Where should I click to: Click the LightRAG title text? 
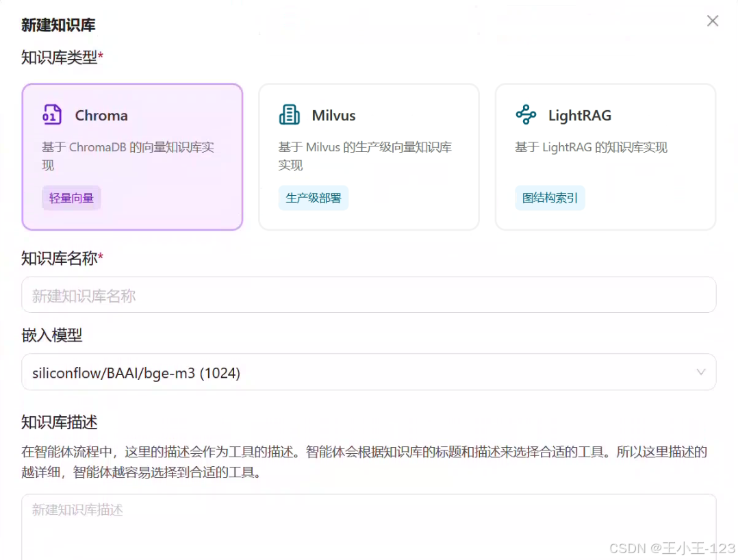pyautogui.click(x=580, y=115)
